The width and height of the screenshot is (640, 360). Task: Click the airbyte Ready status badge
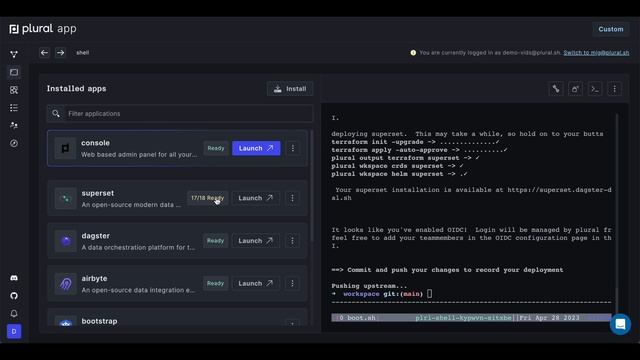(216, 283)
